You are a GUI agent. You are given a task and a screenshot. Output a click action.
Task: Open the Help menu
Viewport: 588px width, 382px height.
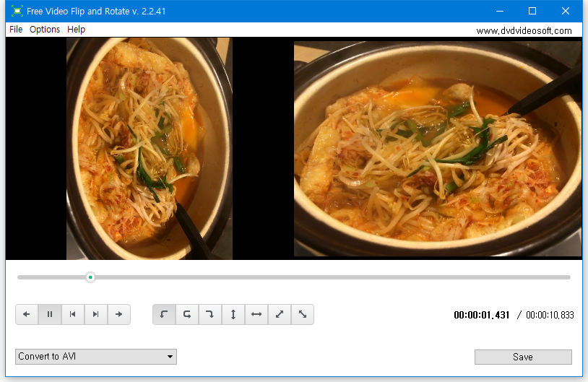[x=76, y=29]
